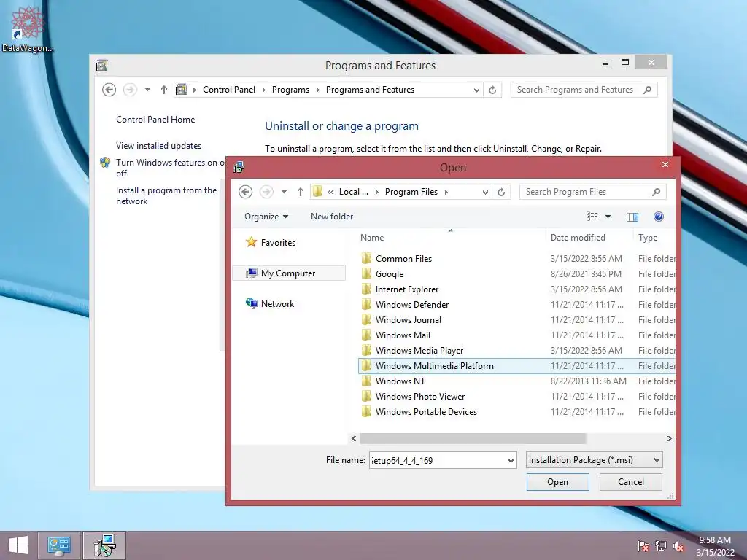Image resolution: width=747 pixels, height=560 pixels.
Task: Change the view layout icon in Open dialog
Action: coord(592,217)
